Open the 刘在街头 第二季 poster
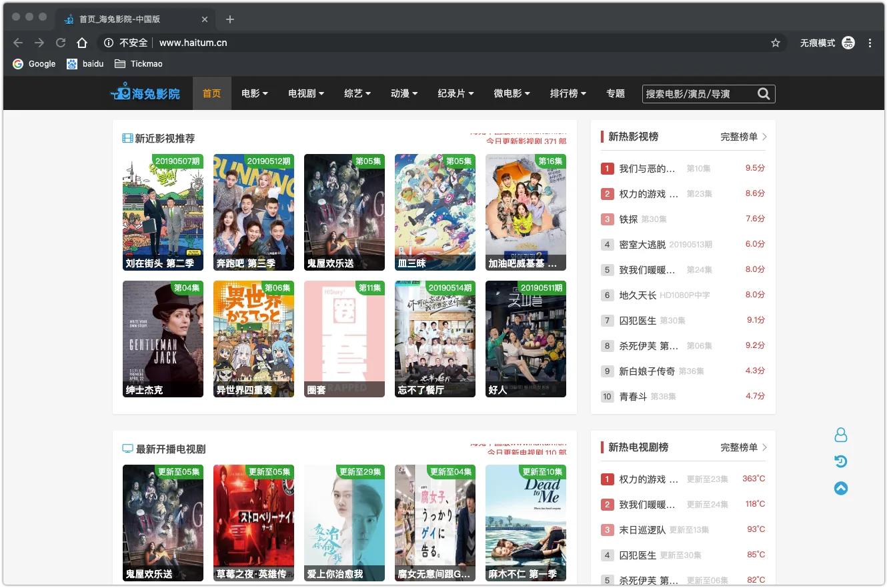 point(163,212)
